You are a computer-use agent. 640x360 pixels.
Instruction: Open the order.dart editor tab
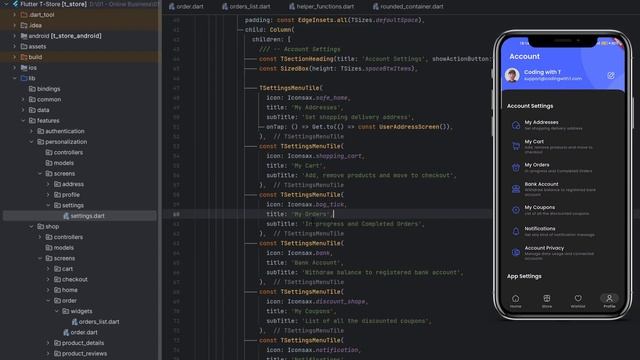point(186,7)
